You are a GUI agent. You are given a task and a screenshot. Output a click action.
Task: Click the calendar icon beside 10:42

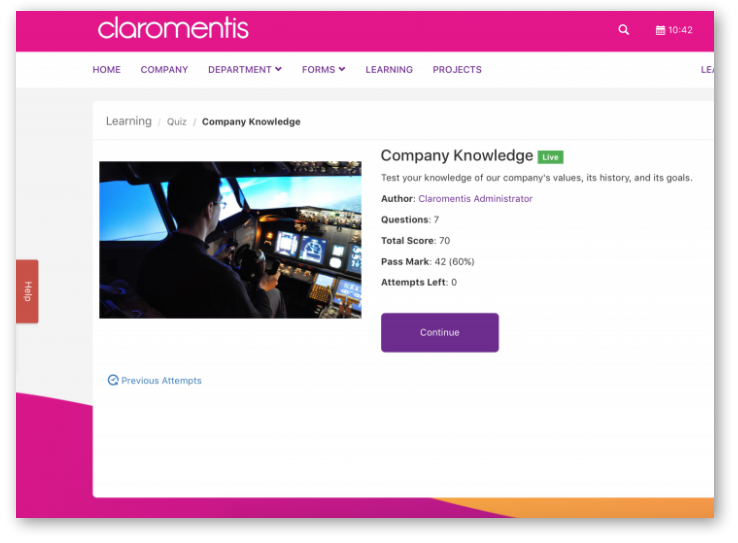(x=660, y=30)
